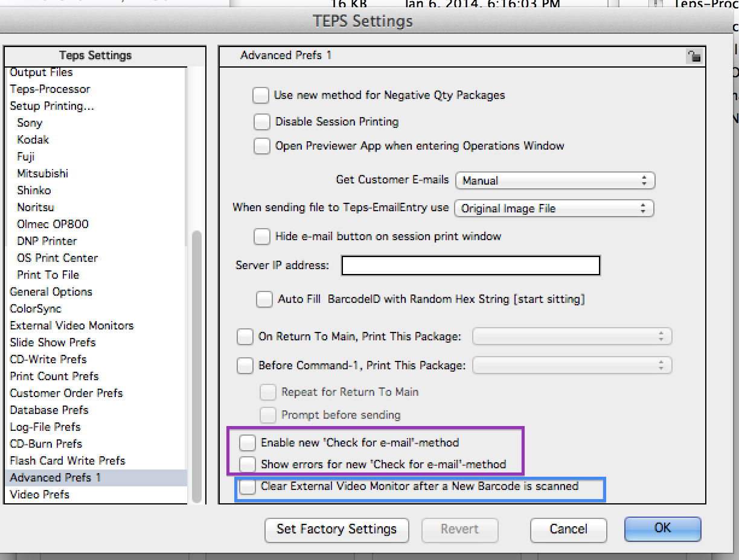Open the Get Customer E-mails dropdown
Image resolution: width=739 pixels, height=560 pixels.
(555, 180)
